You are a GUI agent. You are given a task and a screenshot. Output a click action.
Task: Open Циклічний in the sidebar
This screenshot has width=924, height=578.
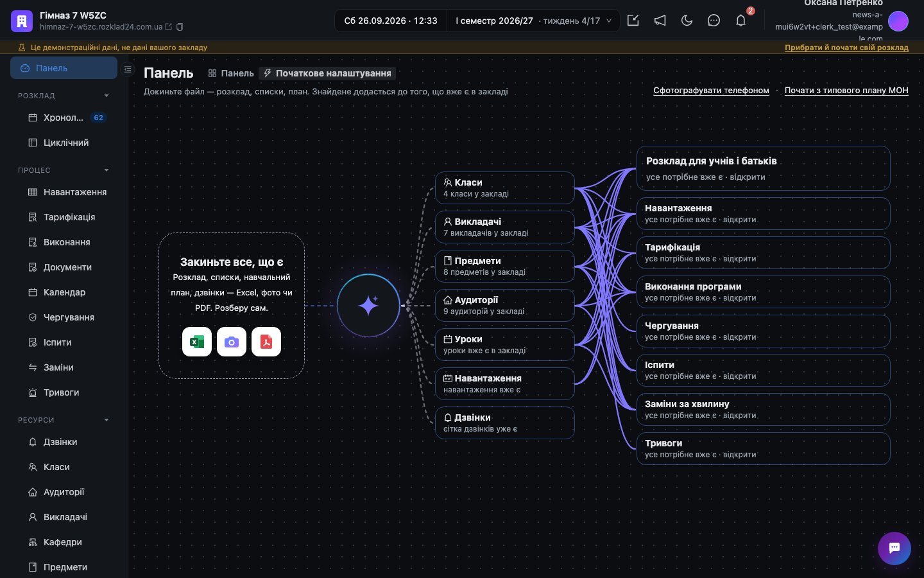64,143
